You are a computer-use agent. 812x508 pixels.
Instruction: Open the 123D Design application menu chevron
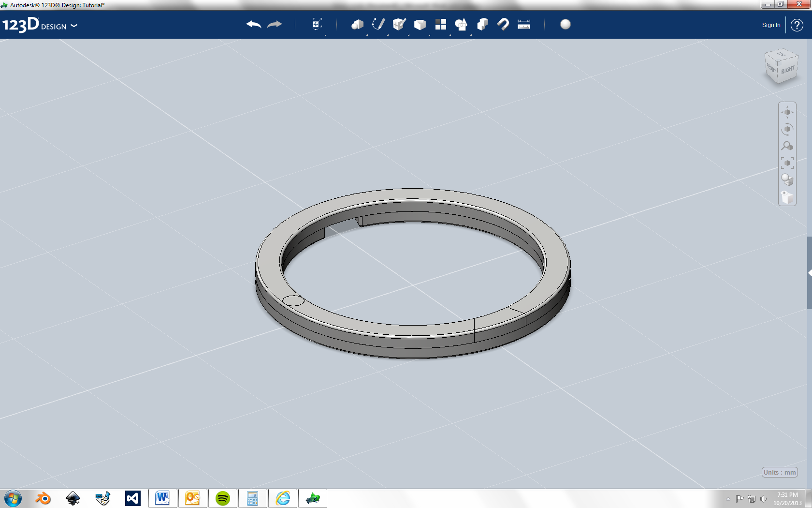75,26
